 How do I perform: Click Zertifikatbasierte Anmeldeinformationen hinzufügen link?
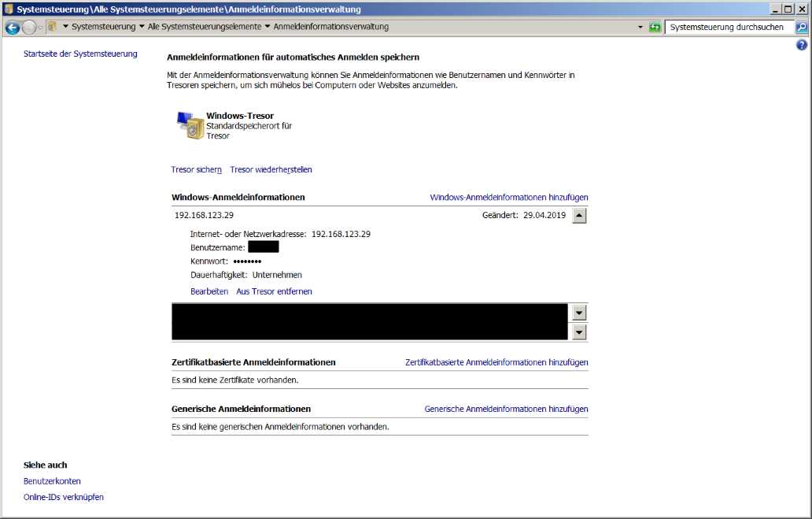pos(496,362)
